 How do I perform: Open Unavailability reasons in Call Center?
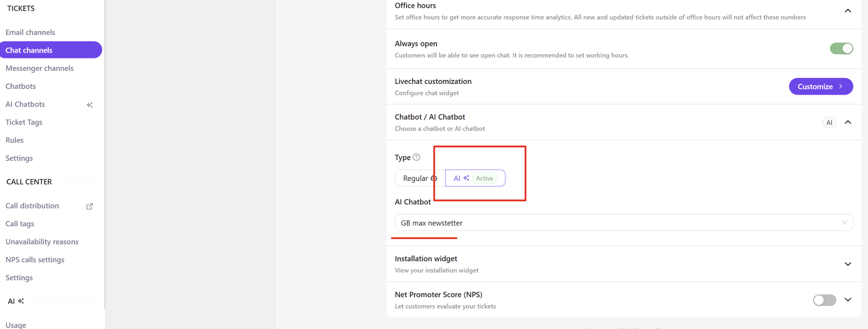42,242
